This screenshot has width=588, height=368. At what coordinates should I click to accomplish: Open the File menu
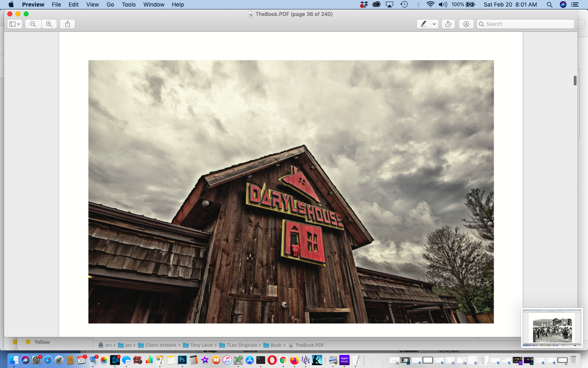[56, 4]
